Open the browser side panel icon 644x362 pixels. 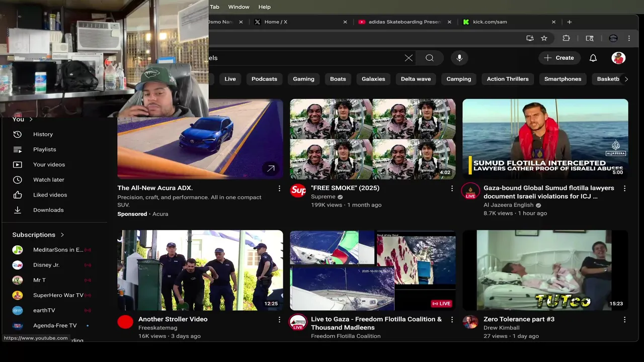coord(590,38)
